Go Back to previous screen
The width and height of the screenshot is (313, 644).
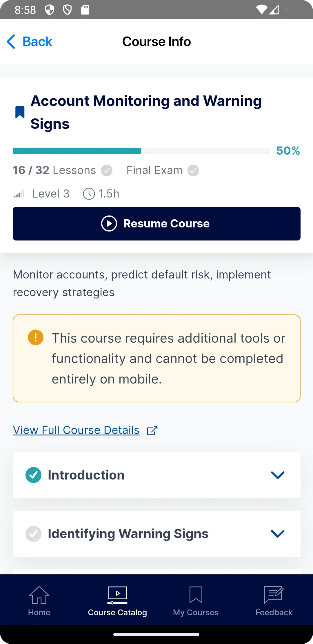[30, 42]
